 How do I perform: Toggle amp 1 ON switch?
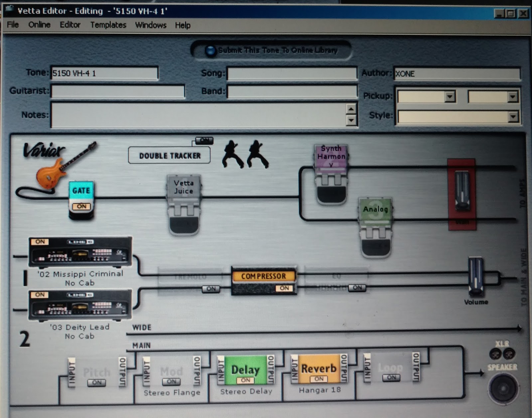tap(40, 242)
